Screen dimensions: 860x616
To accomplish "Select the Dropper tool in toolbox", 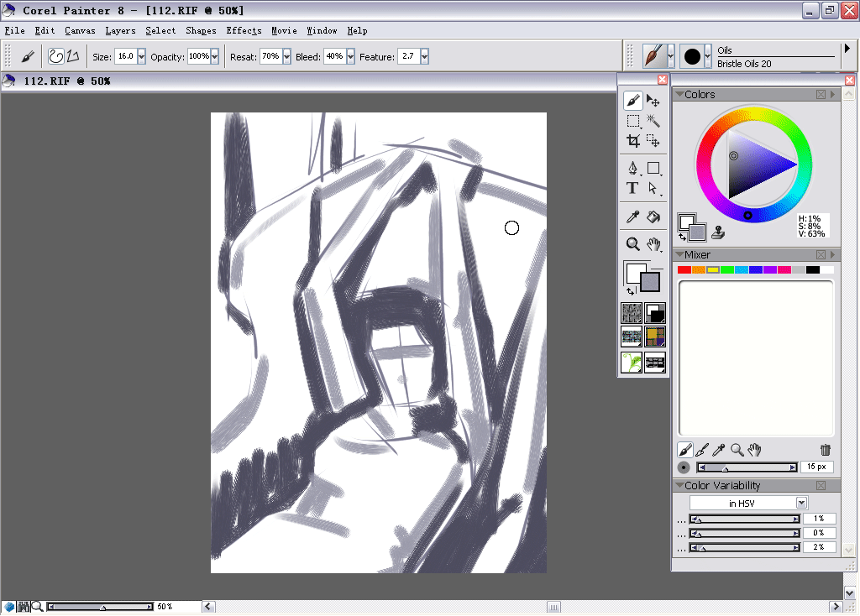I will point(633,217).
